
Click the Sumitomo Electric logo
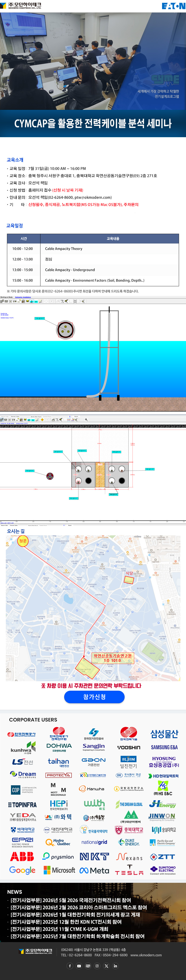163,870
